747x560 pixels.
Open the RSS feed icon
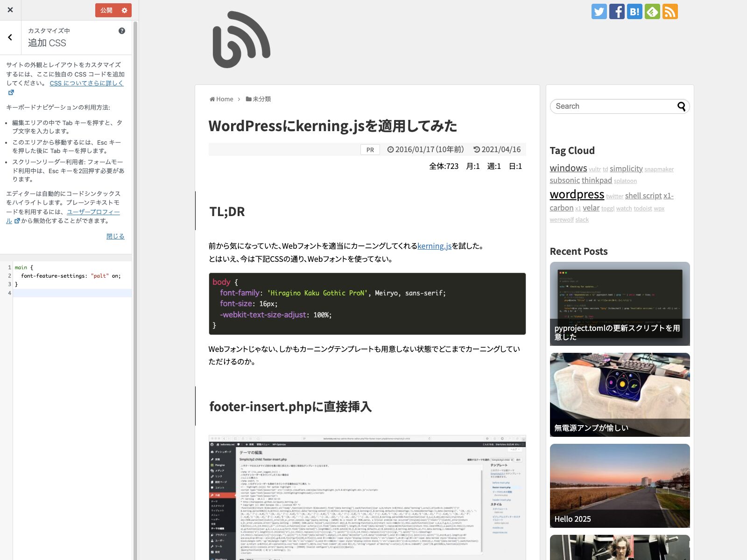tap(670, 12)
